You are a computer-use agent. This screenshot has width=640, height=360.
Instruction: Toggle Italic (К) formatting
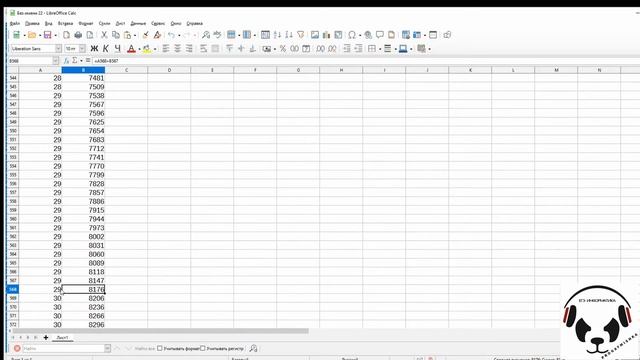pos(106,49)
